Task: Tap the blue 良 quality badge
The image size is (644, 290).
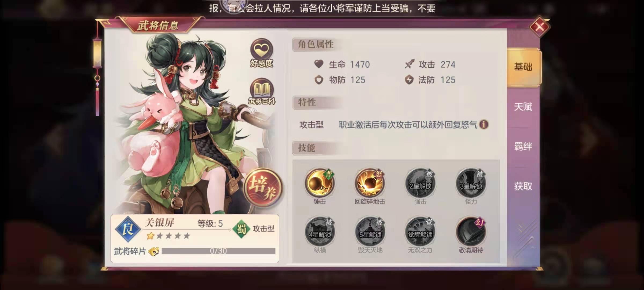Action: pyautogui.click(x=128, y=229)
